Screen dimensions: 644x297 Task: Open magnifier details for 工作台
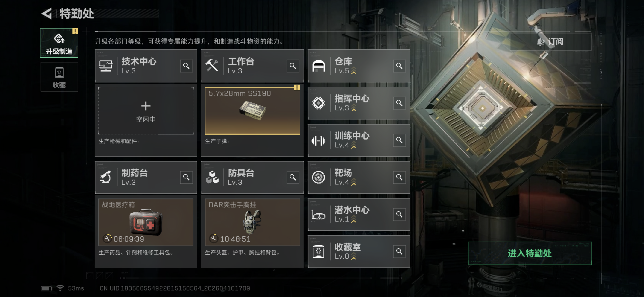(293, 66)
